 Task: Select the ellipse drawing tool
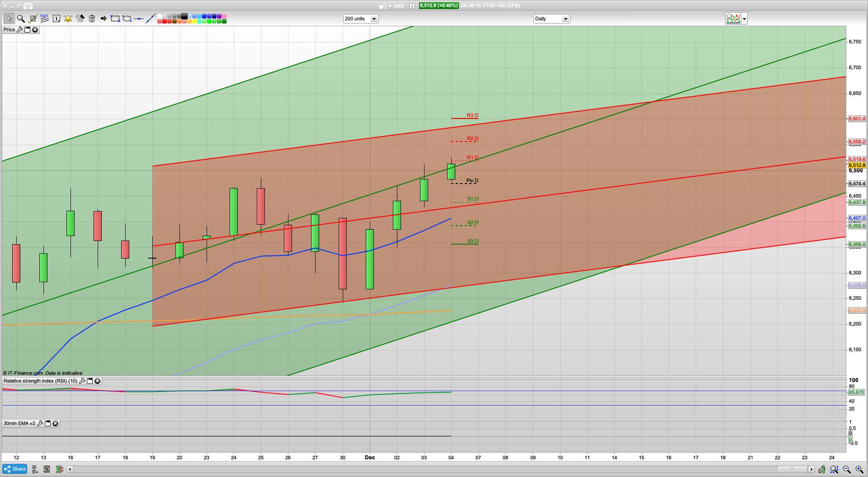click(127, 19)
